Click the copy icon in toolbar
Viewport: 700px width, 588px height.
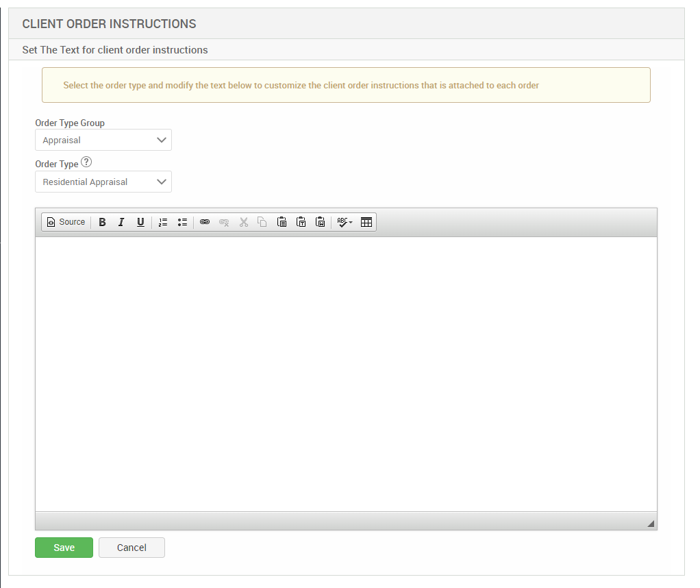(262, 222)
